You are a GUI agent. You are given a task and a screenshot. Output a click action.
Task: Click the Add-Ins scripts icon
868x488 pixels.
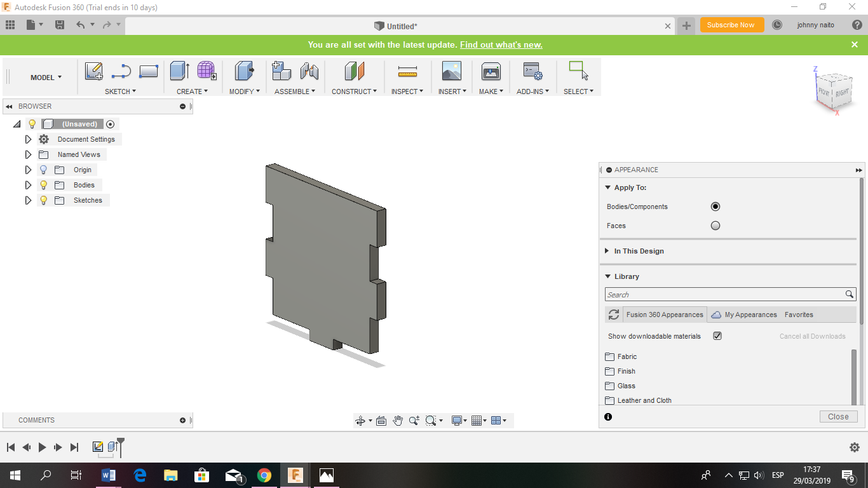coord(532,71)
